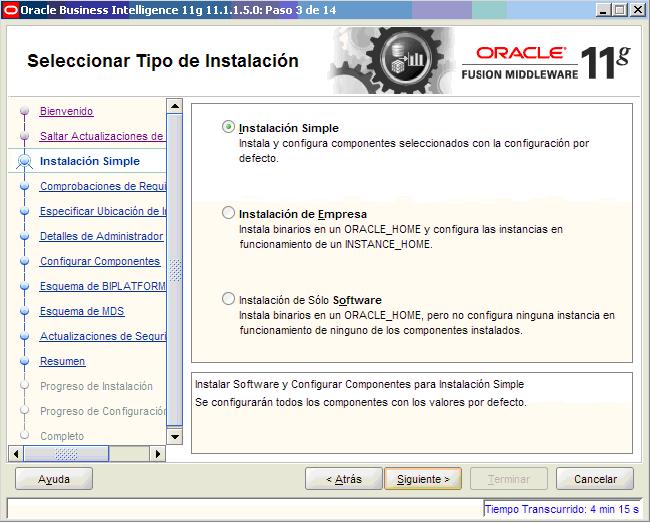Click the Cancelar button
The height and width of the screenshot is (523, 650).
[x=595, y=479]
